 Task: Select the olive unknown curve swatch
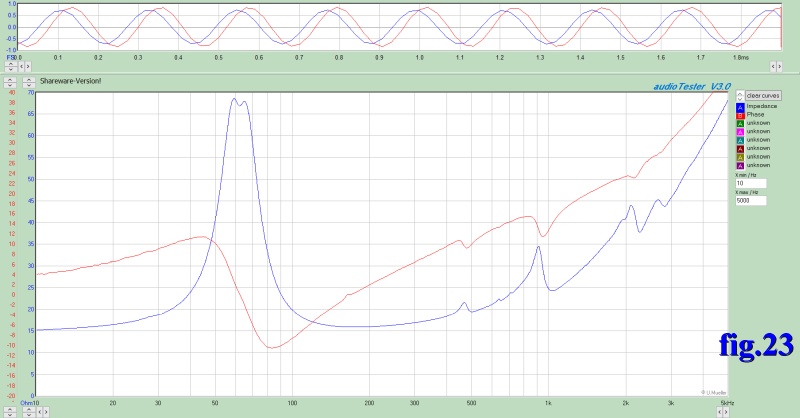740,157
